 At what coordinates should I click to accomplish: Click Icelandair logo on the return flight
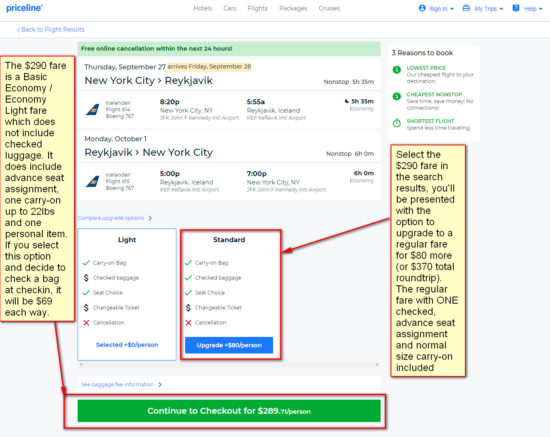pos(93,181)
